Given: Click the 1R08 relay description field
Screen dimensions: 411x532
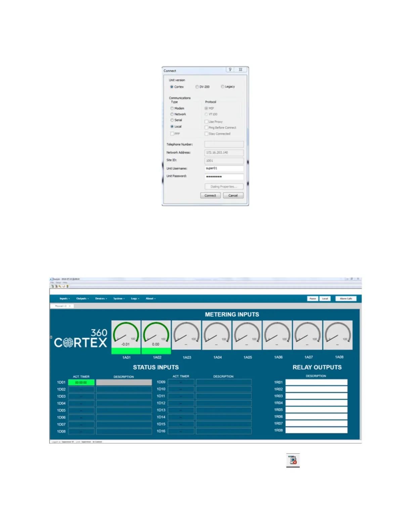Looking at the screenshot, I should pos(316,430).
